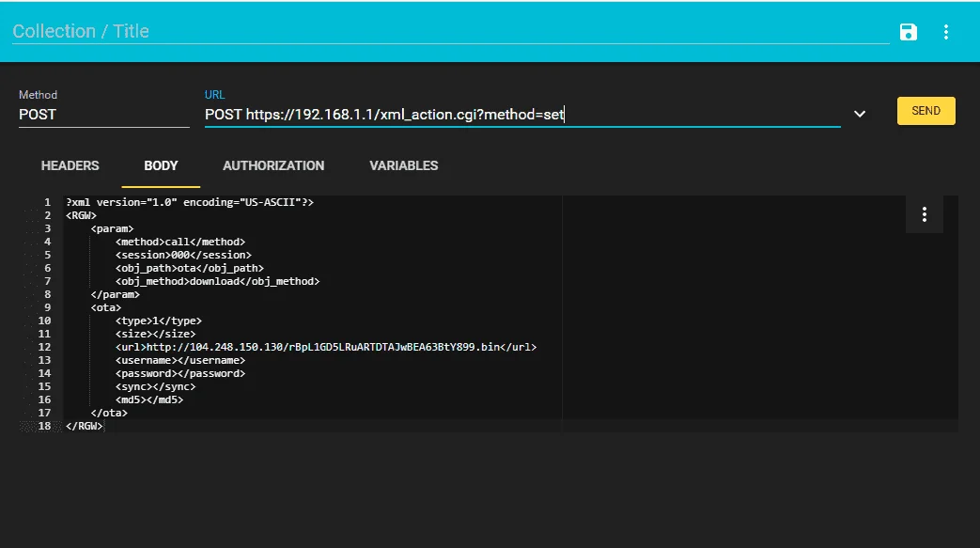The height and width of the screenshot is (548, 980).
Task: Click the <method>call</method> line
Action: coord(180,242)
